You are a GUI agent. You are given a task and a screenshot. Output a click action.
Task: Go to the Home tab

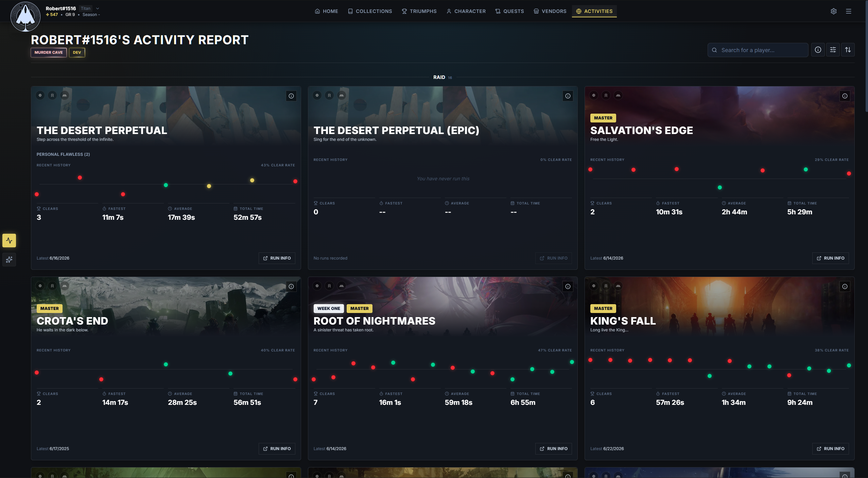point(326,11)
